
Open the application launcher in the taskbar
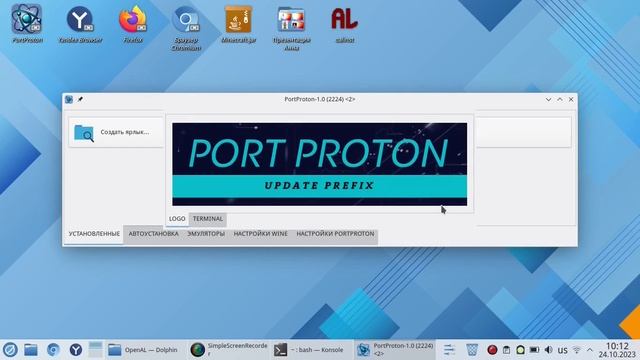10,350
